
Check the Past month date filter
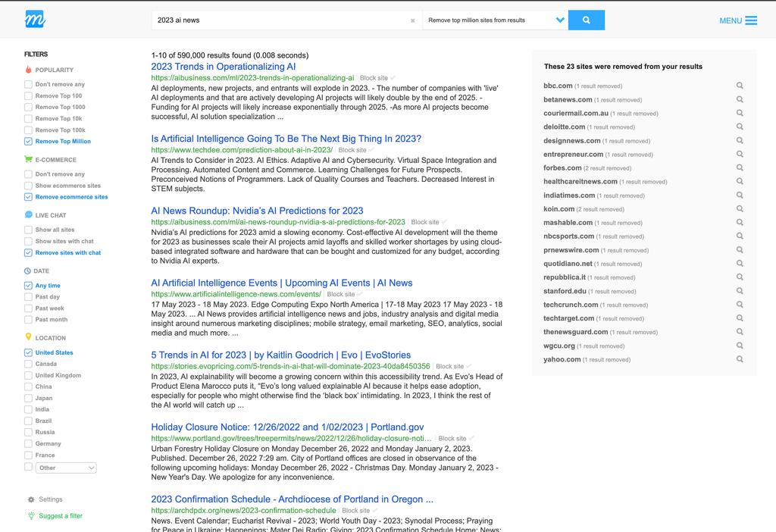click(x=28, y=319)
